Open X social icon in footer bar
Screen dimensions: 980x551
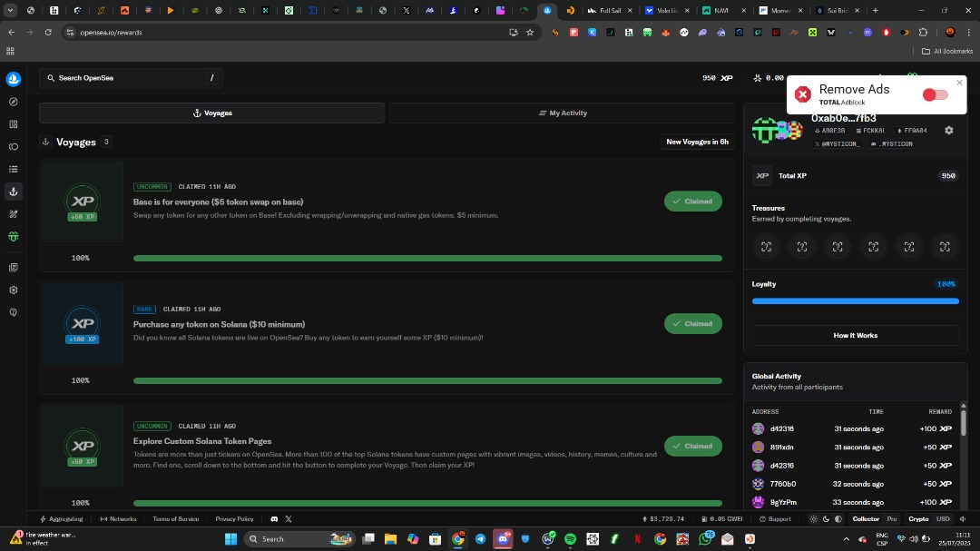(x=289, y=519)
